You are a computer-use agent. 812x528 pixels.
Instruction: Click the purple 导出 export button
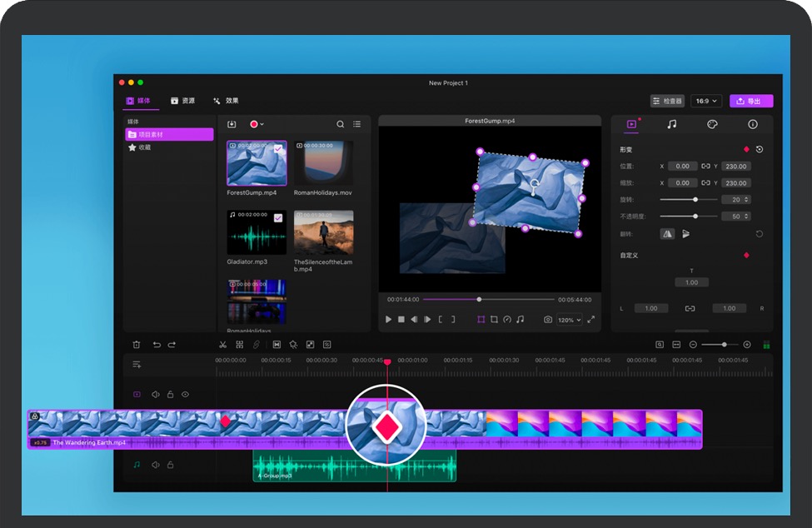pos(751,101)
